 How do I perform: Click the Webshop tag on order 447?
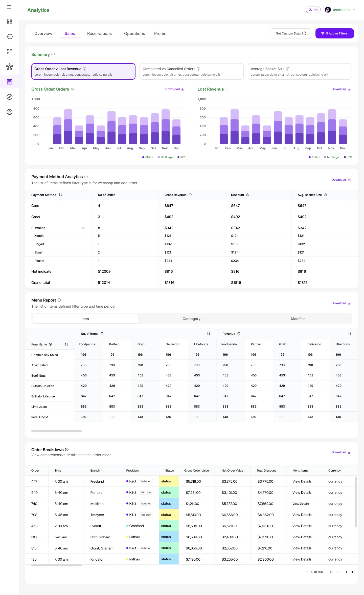click(x=146, y=481)
